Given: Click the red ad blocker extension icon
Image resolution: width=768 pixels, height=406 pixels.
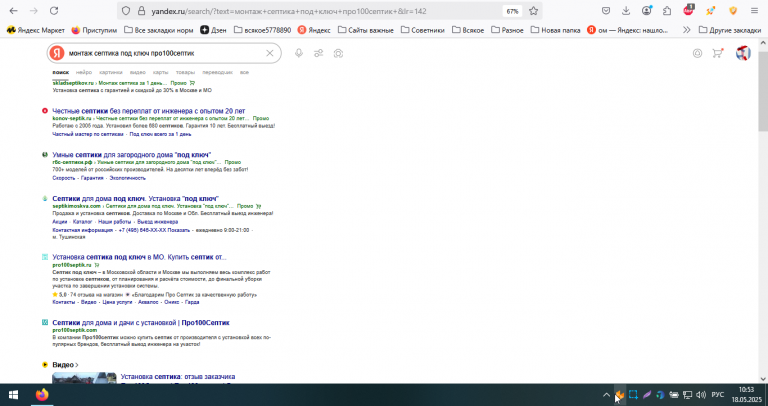Looking at the screenshot, I should 688,10.
